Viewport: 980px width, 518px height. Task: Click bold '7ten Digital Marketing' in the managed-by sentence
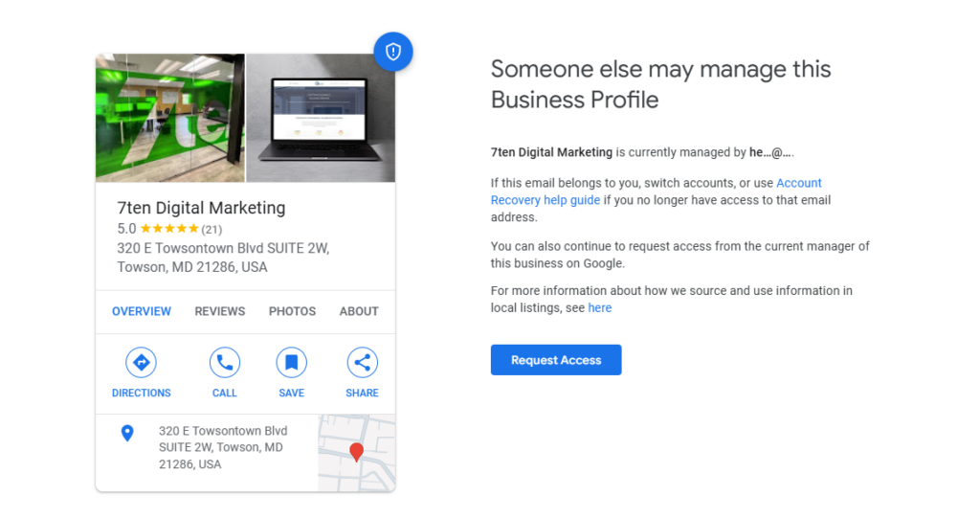[551, 152]
